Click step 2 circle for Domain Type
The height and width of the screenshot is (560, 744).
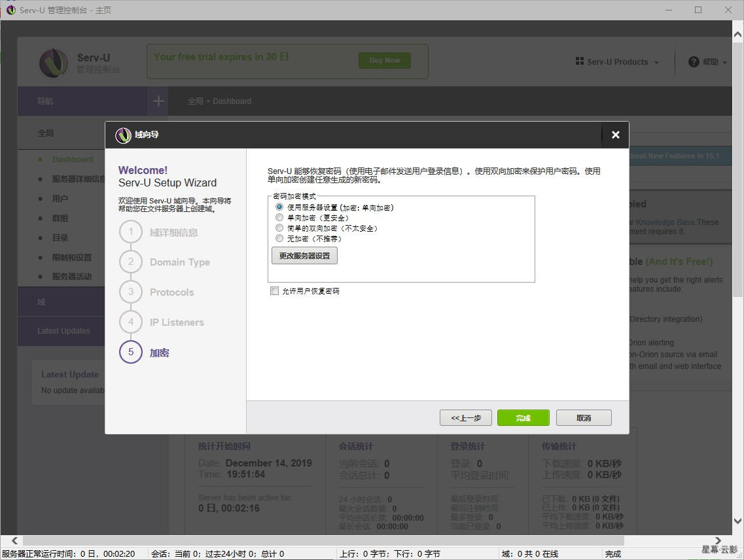pos(131,262)
